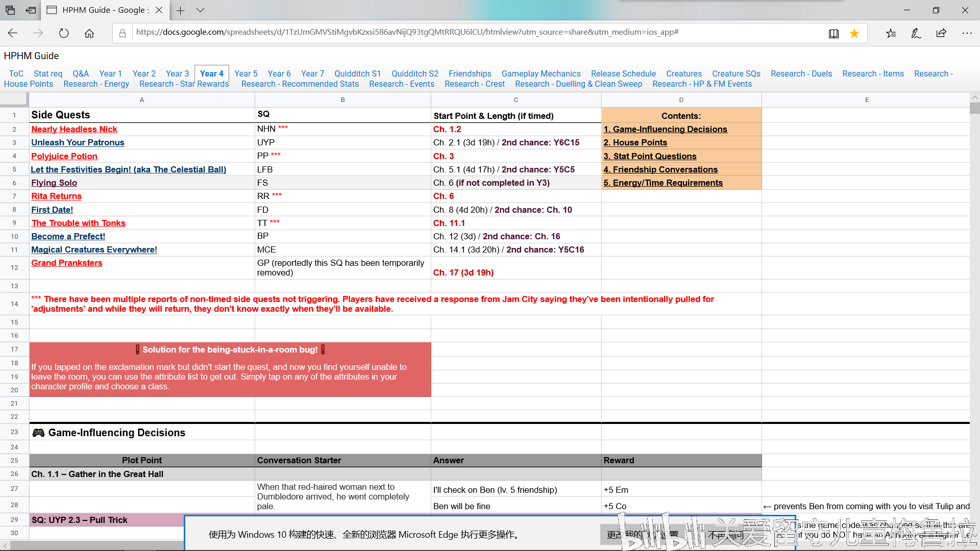Click Set these tabs aside icon
Screen dimensions: 980x551
pos(31,10)
